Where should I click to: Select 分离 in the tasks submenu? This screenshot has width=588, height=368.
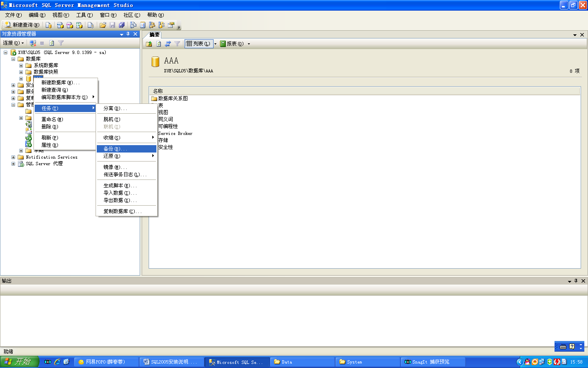pos(127,108)
